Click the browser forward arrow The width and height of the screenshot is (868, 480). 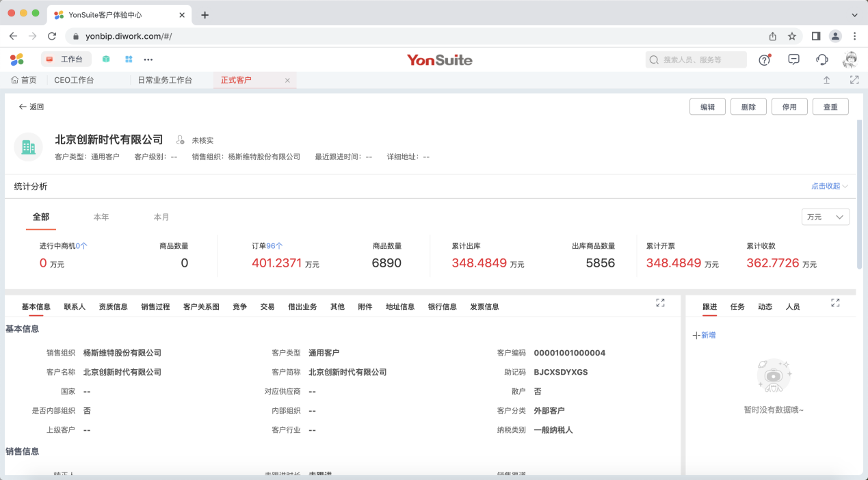click(x=32, y=36)
